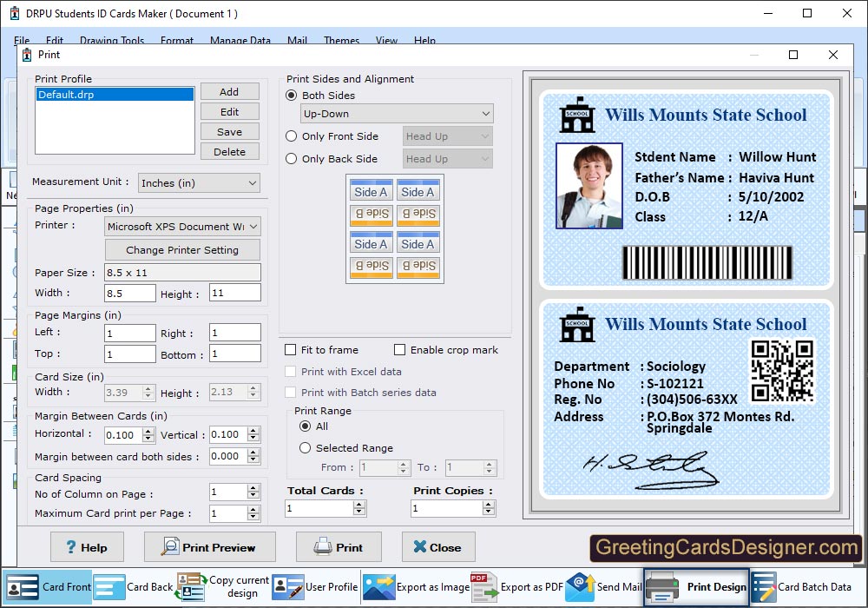Click Export as Image icon

(378, 587)
